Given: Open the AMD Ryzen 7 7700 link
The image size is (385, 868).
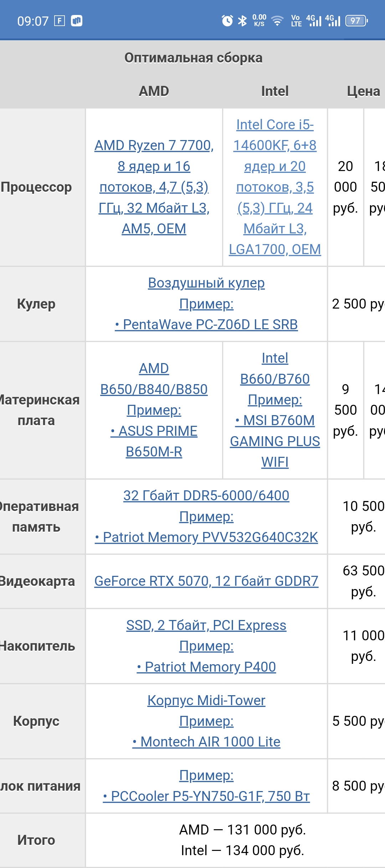Looking at the screenshot, I should click(154, 187).
